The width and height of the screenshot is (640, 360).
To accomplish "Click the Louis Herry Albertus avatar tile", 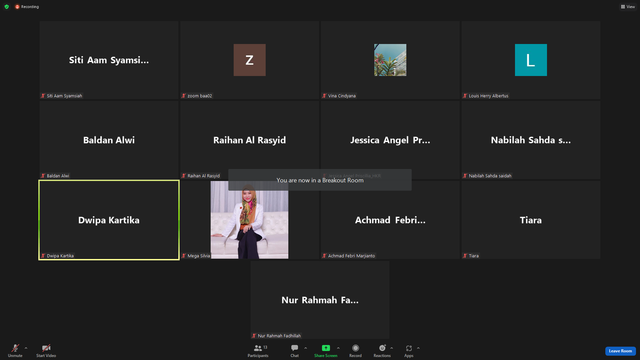I will [x=531, y=60].
